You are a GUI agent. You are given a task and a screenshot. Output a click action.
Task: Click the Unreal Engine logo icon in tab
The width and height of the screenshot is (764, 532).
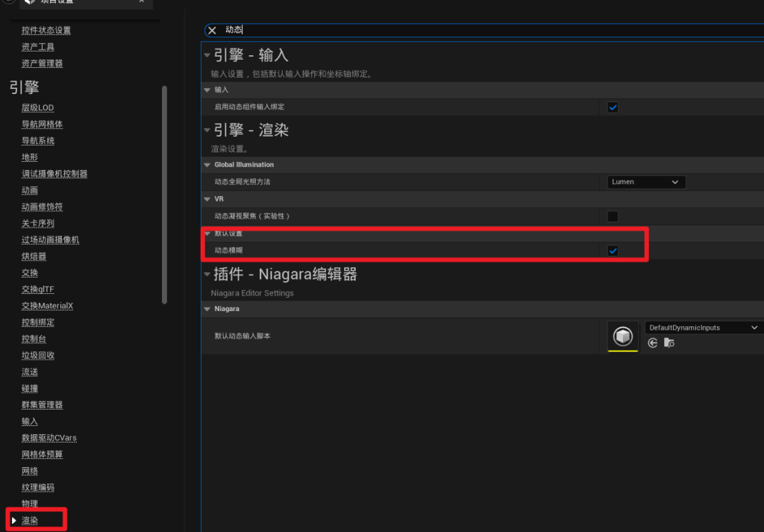[30, 2]
